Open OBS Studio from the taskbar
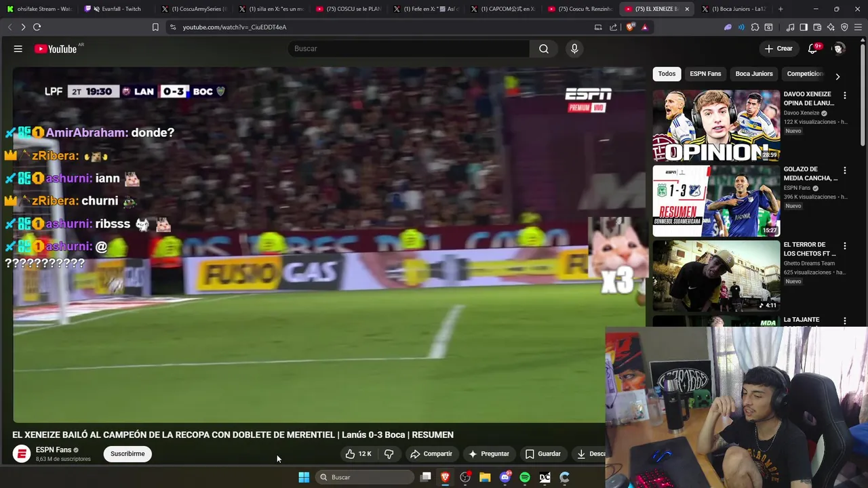 click(x=465, y=477)
